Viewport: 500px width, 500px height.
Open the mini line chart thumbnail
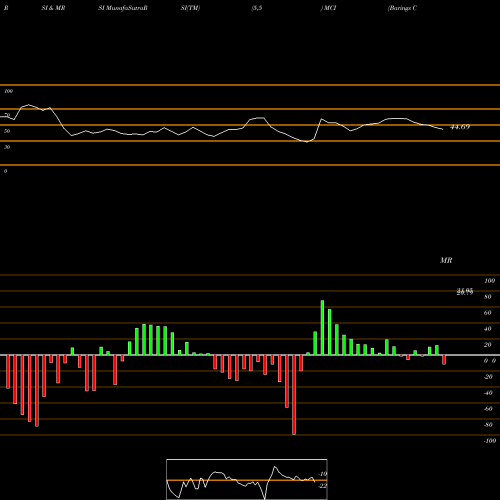coord(247,479)
